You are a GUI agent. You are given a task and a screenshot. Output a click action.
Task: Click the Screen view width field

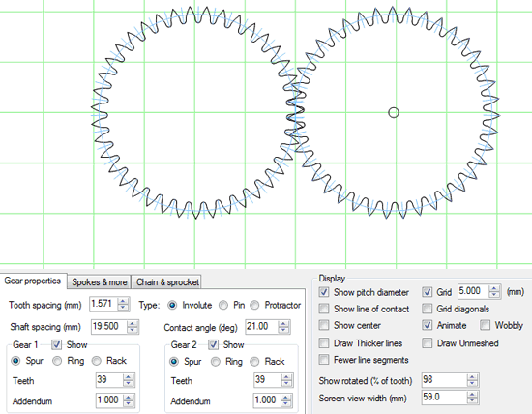(x=445, y=398)
